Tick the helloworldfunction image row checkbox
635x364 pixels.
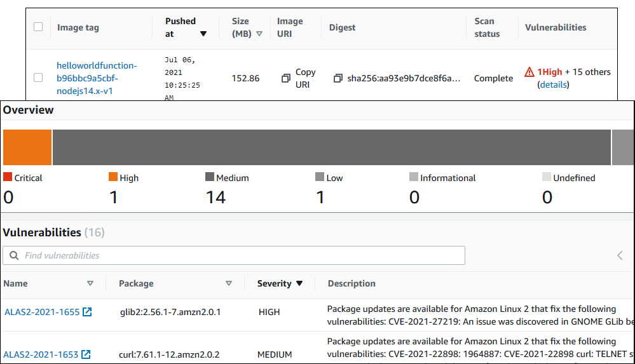(38, 78)
